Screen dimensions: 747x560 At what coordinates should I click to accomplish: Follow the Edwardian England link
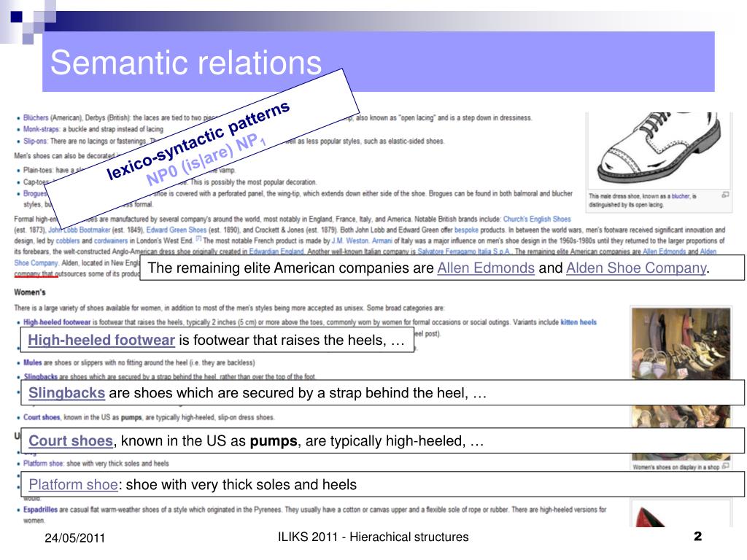click(276, 252)
